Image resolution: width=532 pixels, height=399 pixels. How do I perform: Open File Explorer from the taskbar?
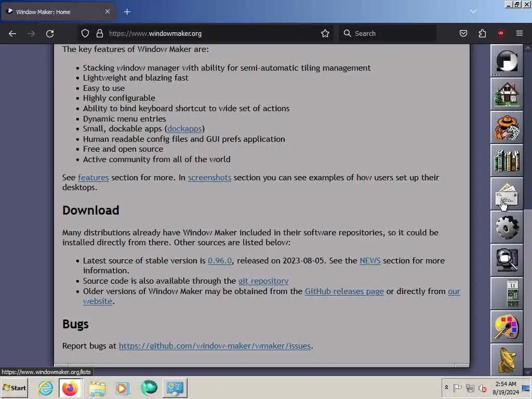(x=97, y=388)
